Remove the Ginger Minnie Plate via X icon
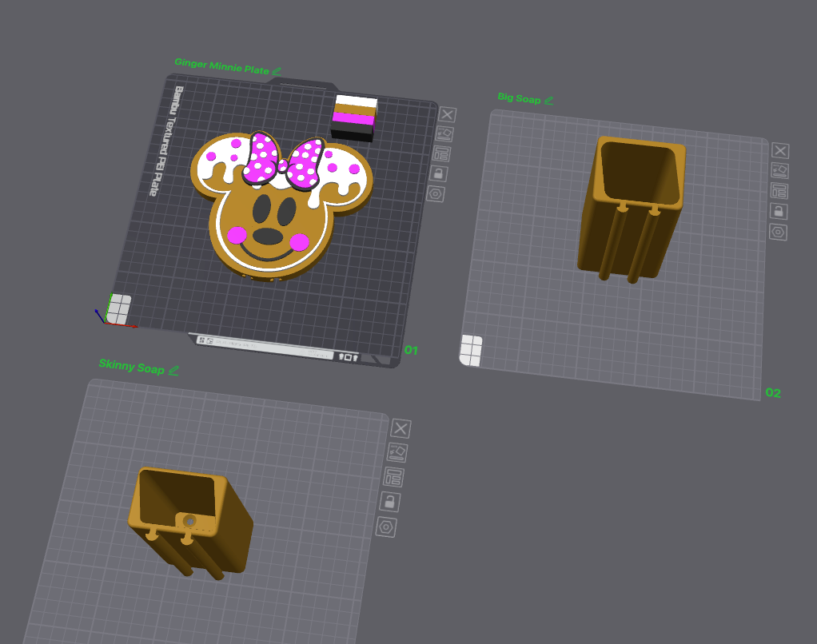 (447, 115)
